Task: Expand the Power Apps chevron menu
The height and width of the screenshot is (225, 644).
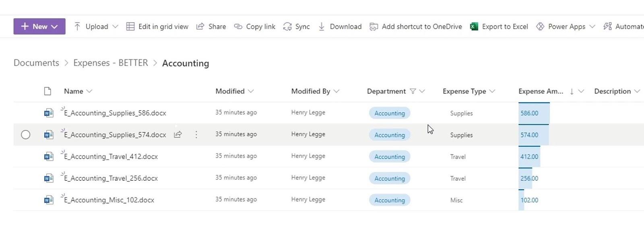Action: pyautogui.click(x=592, y=27)
